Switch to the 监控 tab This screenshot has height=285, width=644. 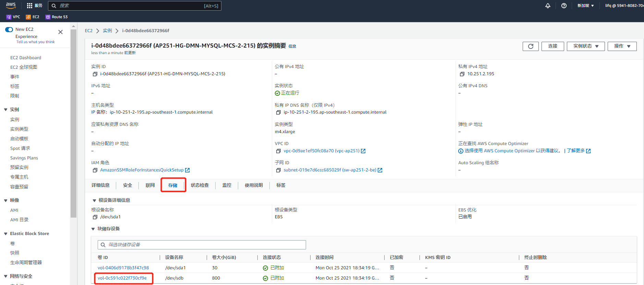[x=227, y=185]
